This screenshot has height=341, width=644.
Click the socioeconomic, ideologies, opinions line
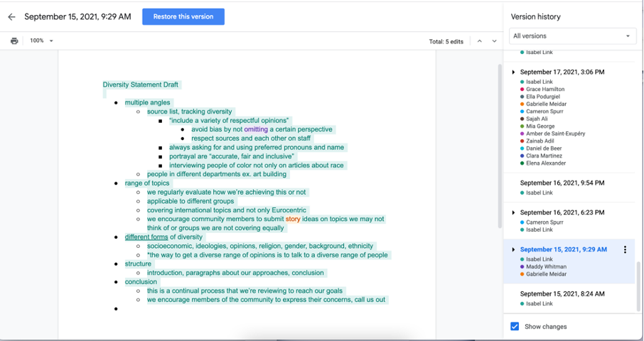tap(260, 247)
